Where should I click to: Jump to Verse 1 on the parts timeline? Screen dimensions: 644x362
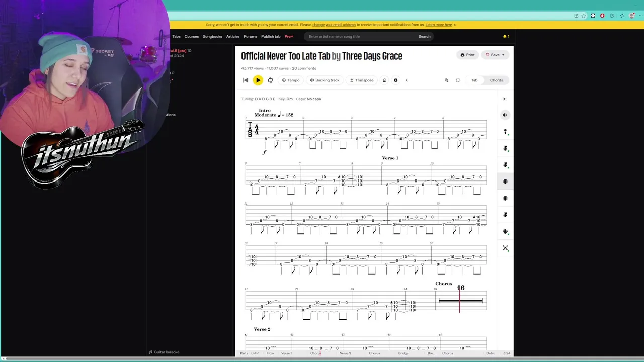(286, 353)
